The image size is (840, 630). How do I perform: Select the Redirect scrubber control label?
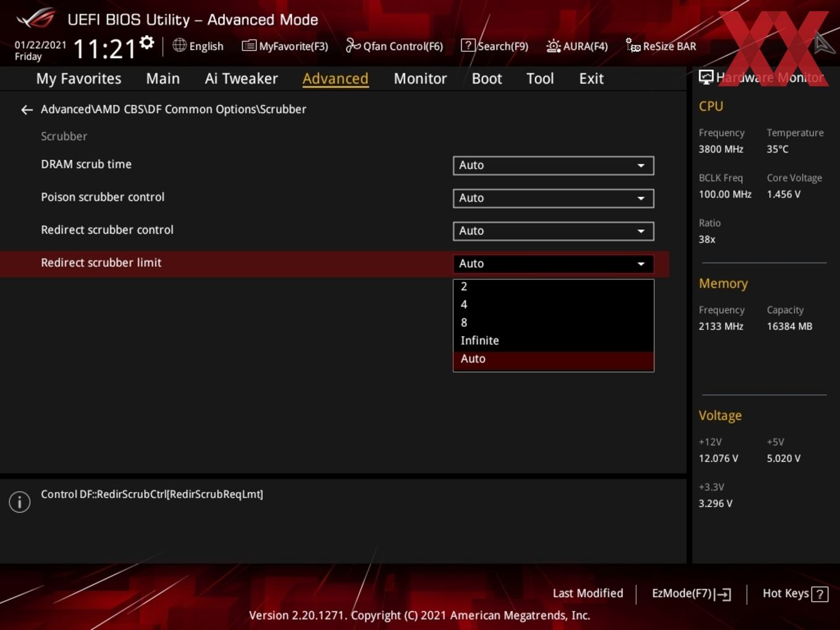pos(107,230)
